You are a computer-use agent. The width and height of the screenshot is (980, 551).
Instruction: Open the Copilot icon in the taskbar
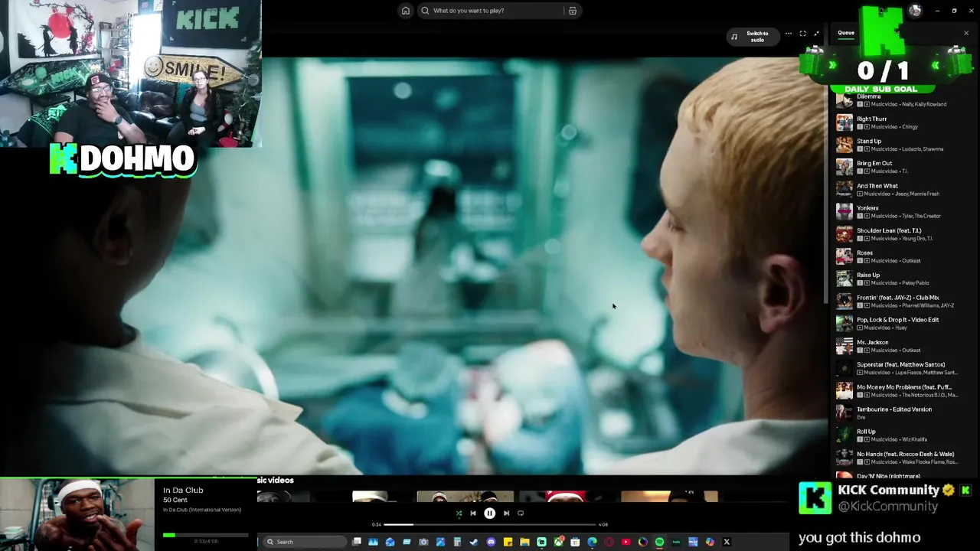click(x=710, y=542)
